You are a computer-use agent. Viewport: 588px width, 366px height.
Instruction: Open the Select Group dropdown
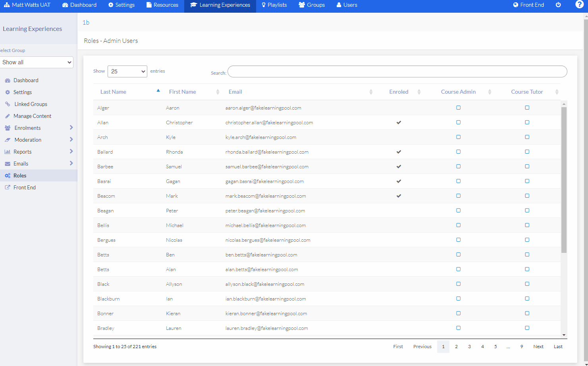pyautogui.click(x=37, y=62)
